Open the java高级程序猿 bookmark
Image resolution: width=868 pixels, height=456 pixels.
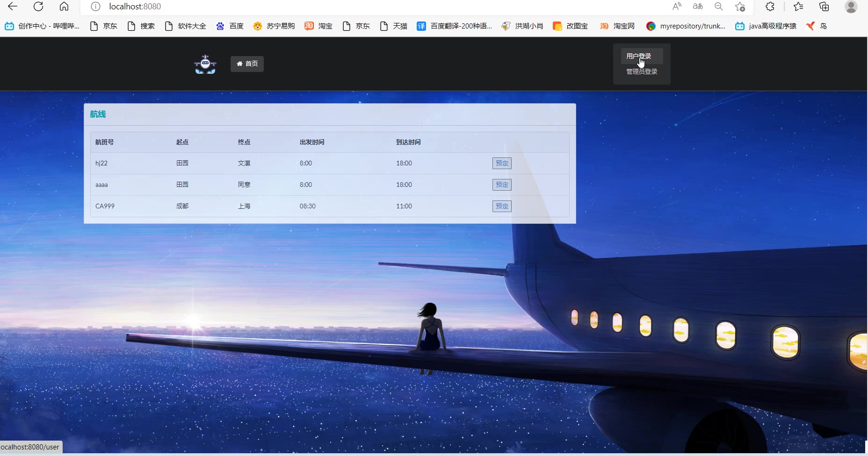pyautogui.click(x=766, y=26)
